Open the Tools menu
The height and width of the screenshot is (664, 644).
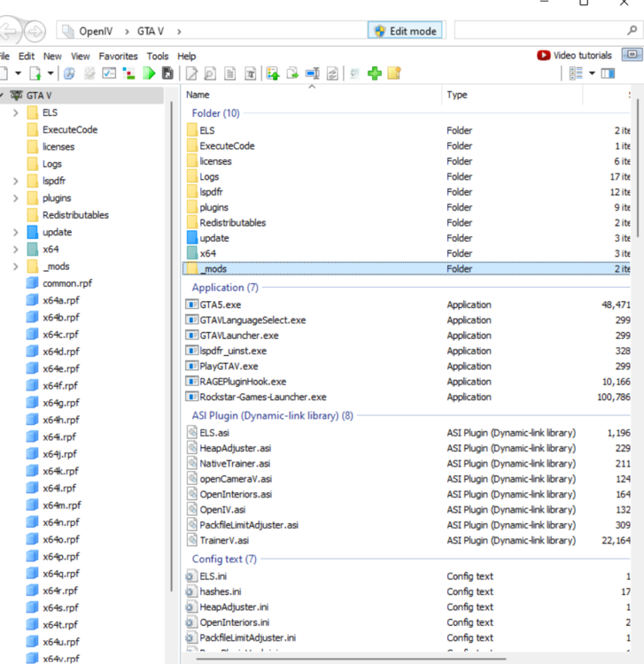coord(158,56)
